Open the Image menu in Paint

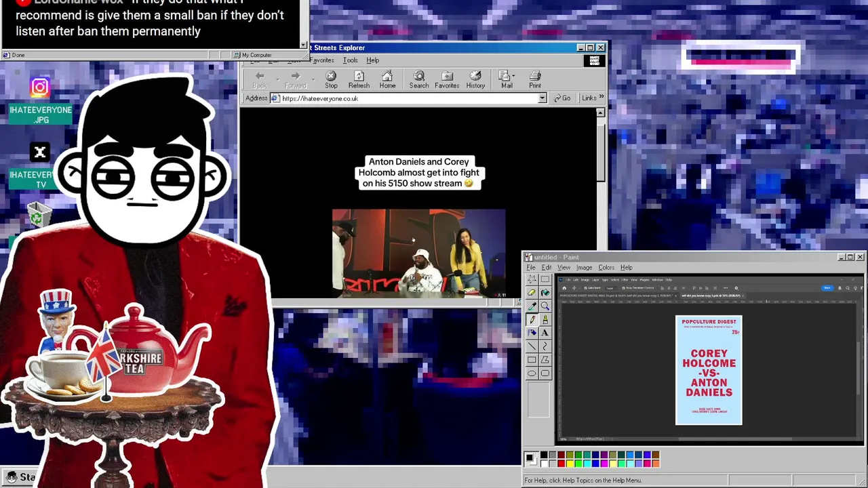click(584, 268)
